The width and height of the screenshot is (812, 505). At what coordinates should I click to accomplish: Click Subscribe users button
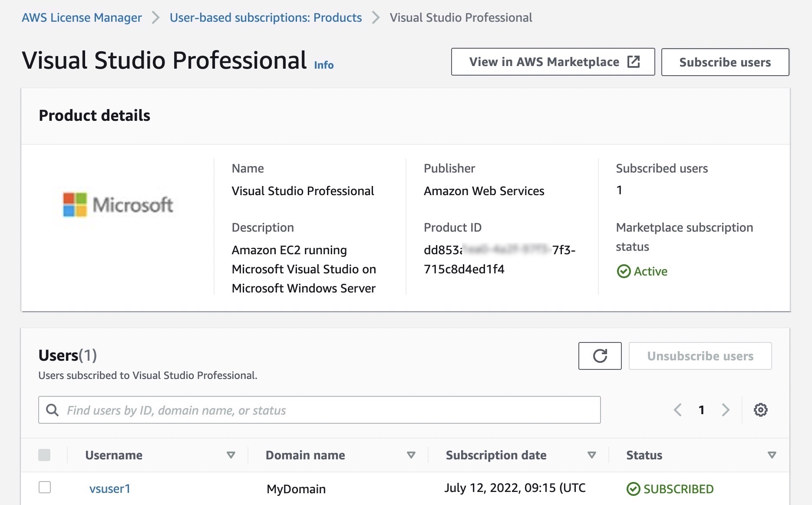pos(725,62)
